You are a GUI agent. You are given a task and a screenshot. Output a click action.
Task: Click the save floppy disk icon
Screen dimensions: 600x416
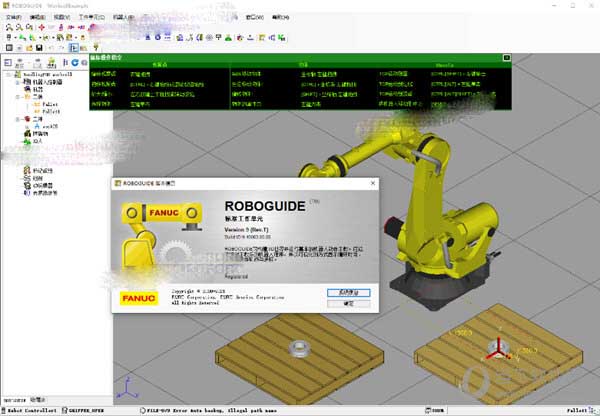point(39,48)
